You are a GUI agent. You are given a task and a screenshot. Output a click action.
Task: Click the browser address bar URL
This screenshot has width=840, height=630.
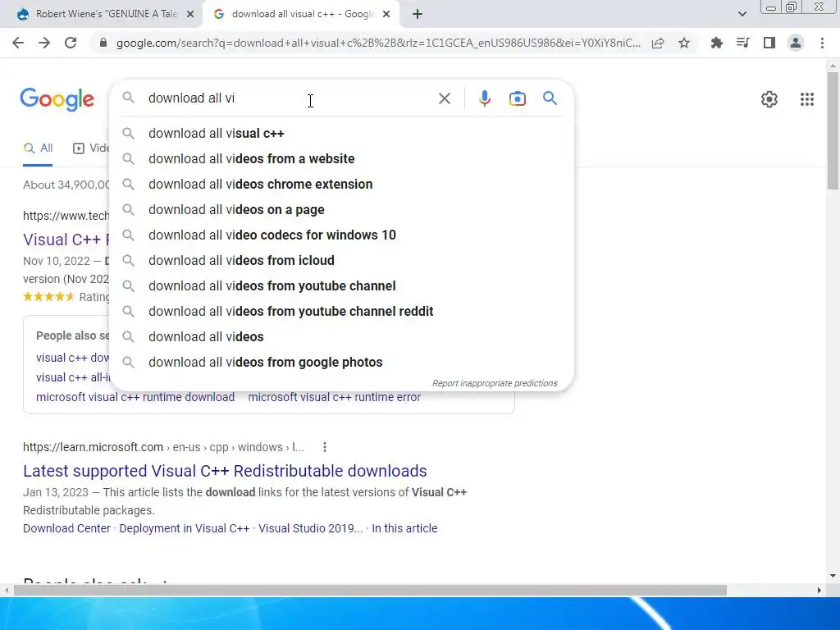[378, 43]
